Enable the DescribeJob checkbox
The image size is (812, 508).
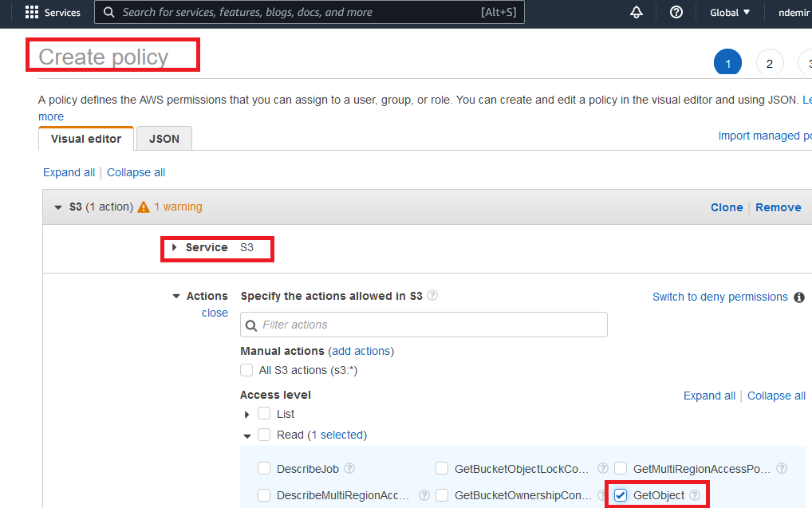(x=264, y=468)
